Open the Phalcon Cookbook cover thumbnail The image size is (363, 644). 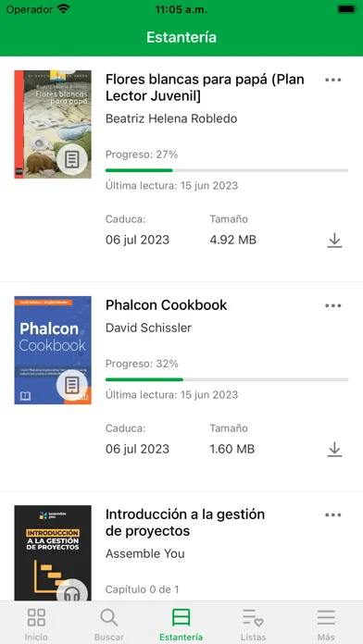point(53,351)
